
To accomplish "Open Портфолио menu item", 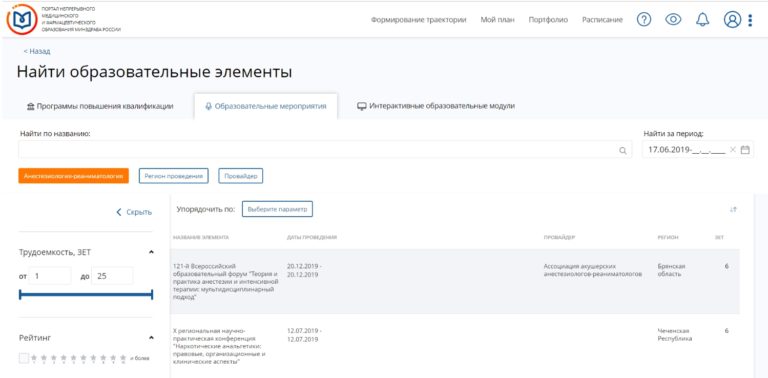I will pos(549,20).
